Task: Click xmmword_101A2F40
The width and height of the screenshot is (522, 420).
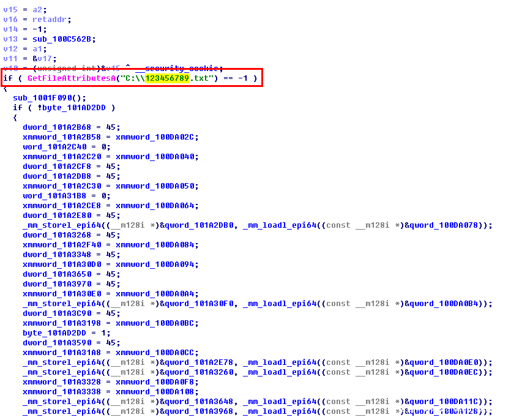Action: [62, 245]
